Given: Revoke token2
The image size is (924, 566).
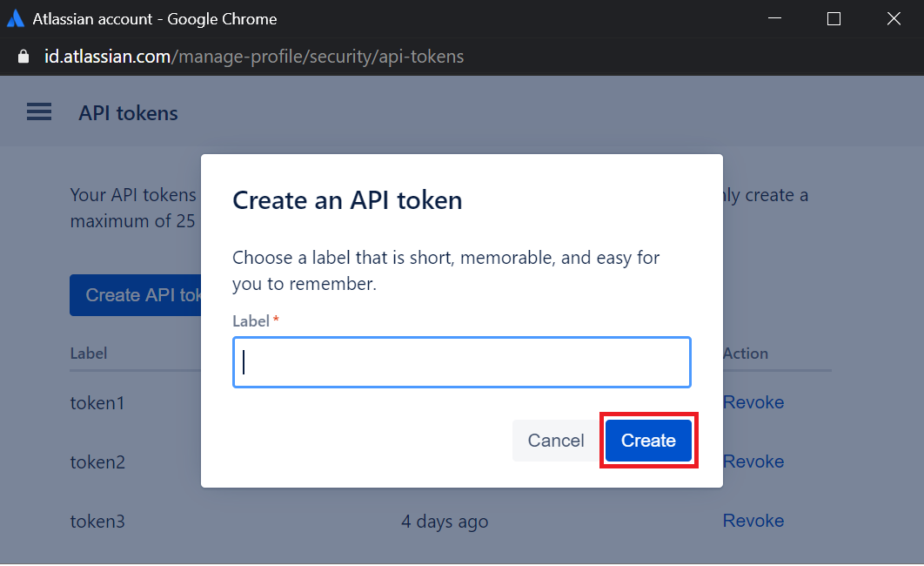Looking at the screenshot, I should pos(753,461).
